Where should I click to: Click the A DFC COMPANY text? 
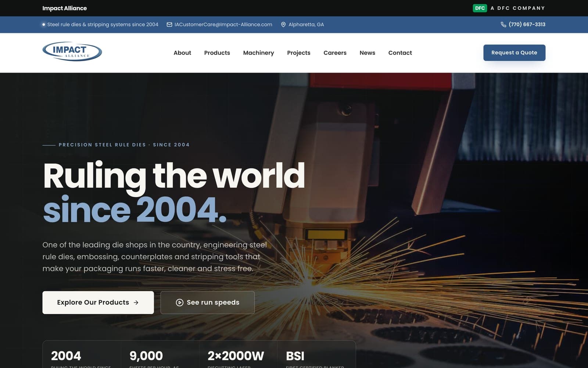click(x=517, y=8)
